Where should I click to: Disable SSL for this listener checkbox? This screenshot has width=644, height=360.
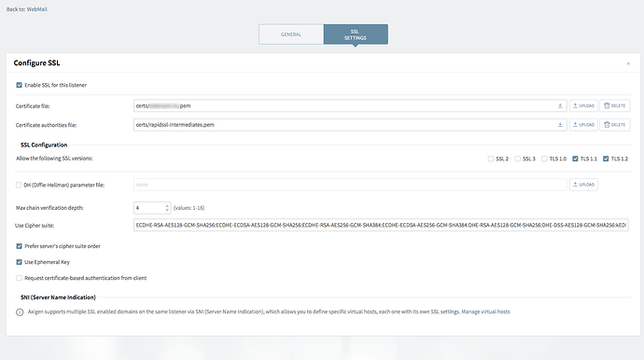coord(19,85)
